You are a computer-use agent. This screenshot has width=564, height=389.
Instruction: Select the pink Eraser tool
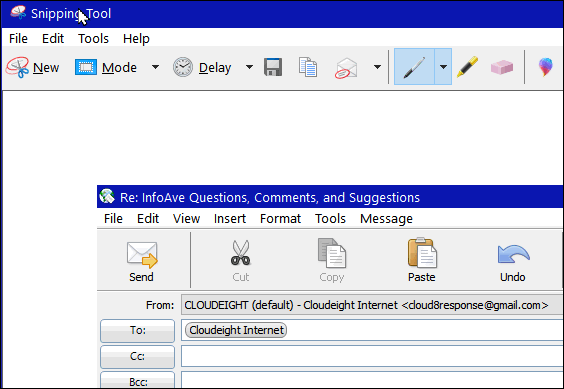[x=502, y=67]
